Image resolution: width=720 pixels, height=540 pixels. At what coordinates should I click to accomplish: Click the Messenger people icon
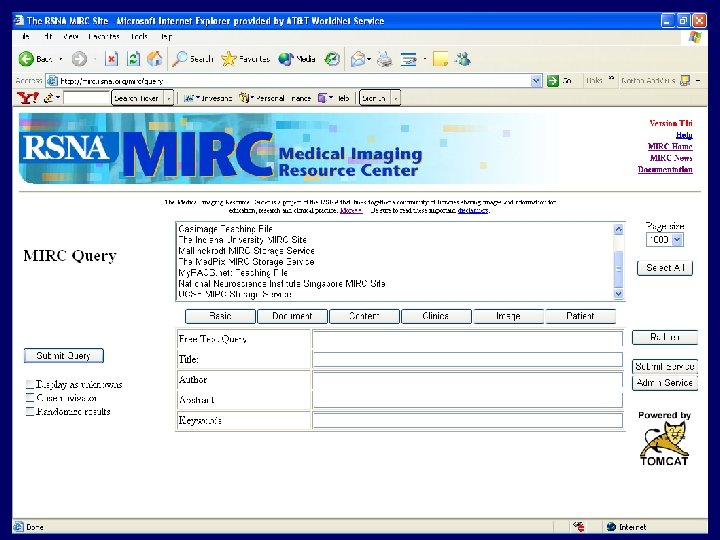coord(462,59)
